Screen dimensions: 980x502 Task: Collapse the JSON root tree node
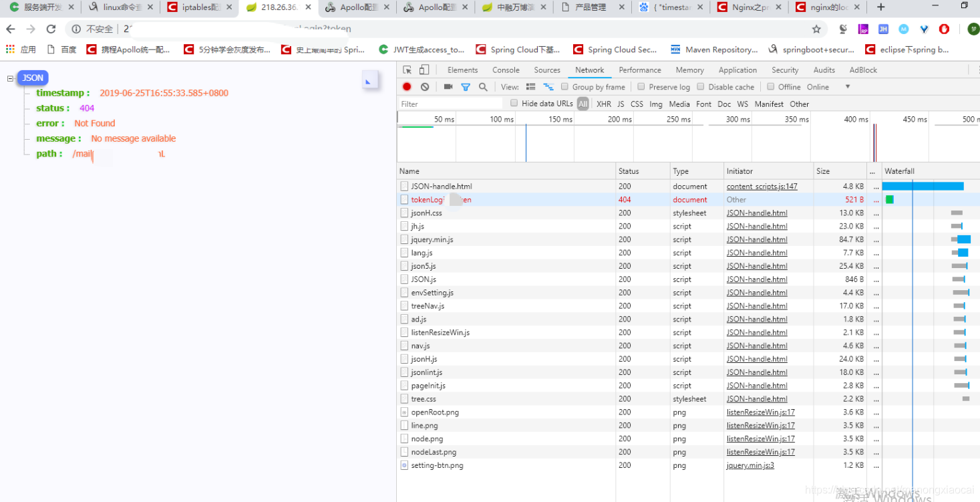coord(10,78)
